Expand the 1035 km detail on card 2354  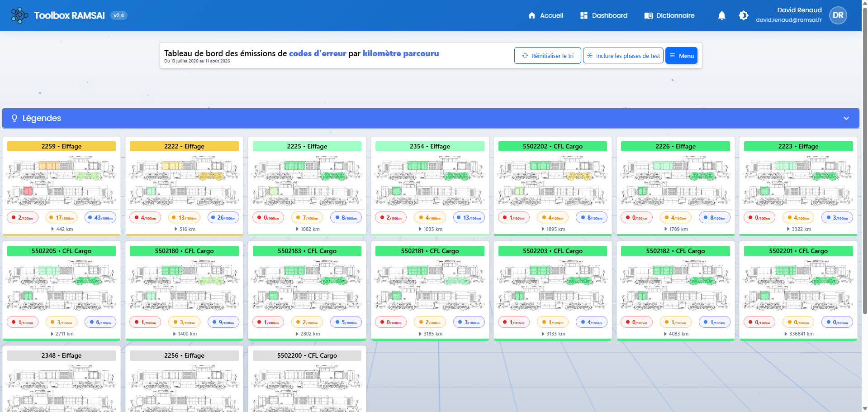click(430, 229)
